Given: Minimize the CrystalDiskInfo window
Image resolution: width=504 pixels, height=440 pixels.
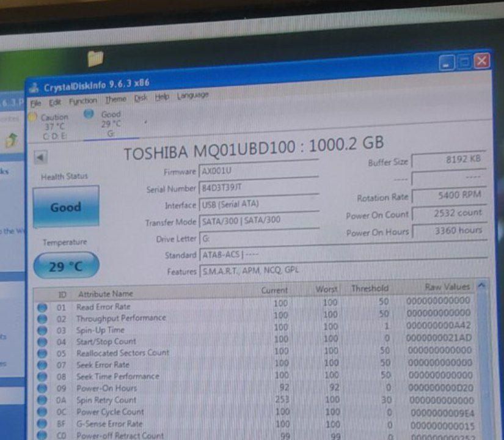Looking at the screenshot, I should tap(447, 63).
